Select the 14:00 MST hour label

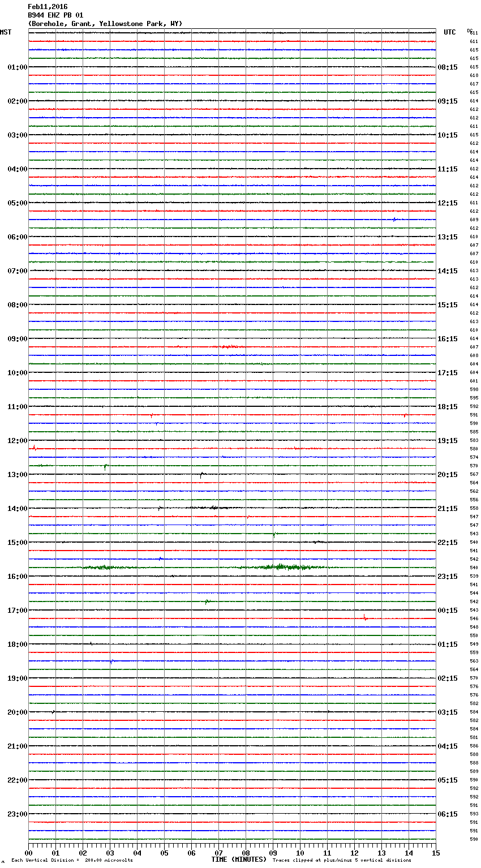[17, 509]
